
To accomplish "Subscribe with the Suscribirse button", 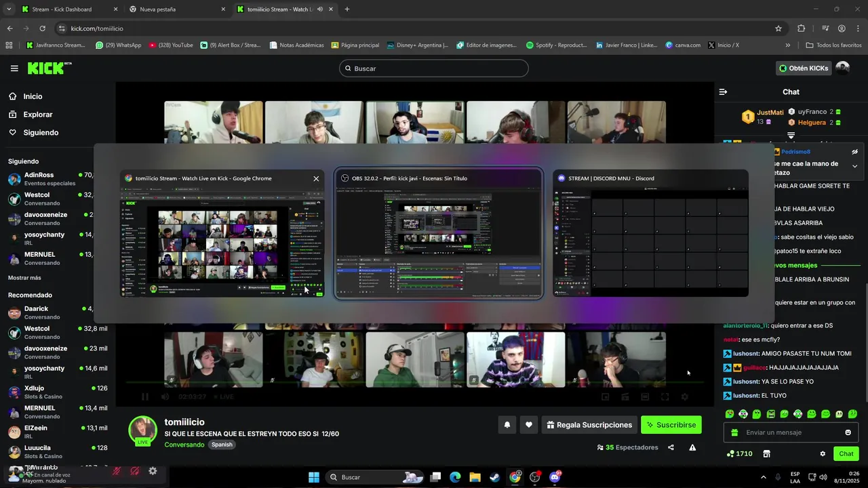I will pyautogui.click(x=671, y=425).
